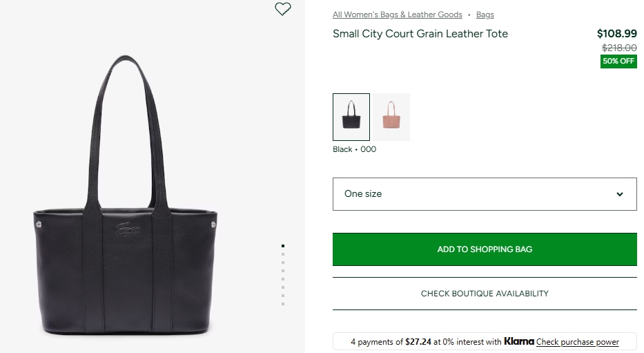The image size is (644, 353).
Task: Add to shopping bag
Action: click(x=485, y=249)
